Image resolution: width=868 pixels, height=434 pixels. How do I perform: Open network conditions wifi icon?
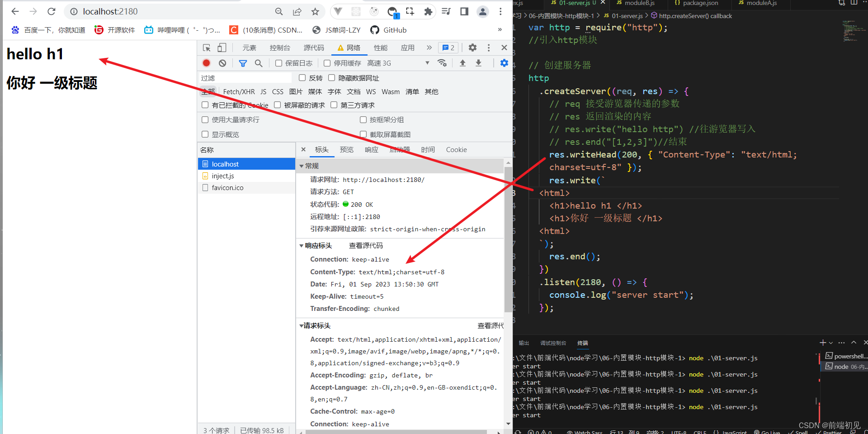point(442,63)
